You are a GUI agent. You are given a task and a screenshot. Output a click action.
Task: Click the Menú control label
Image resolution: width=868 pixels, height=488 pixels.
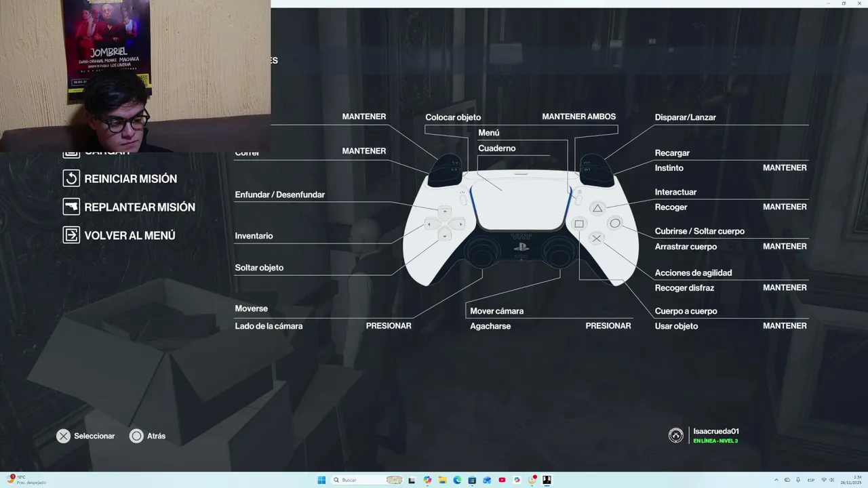click(488, 133)
